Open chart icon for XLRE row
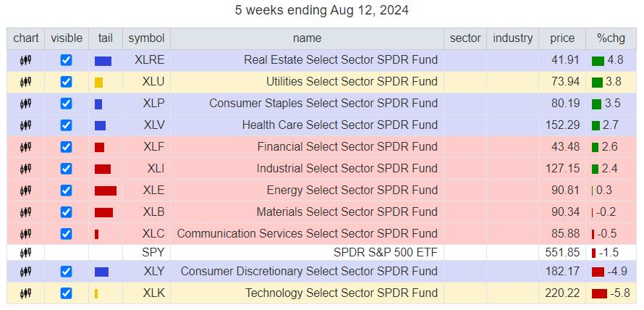The height and width of the screenshot is (310, 644). [25, 60]
